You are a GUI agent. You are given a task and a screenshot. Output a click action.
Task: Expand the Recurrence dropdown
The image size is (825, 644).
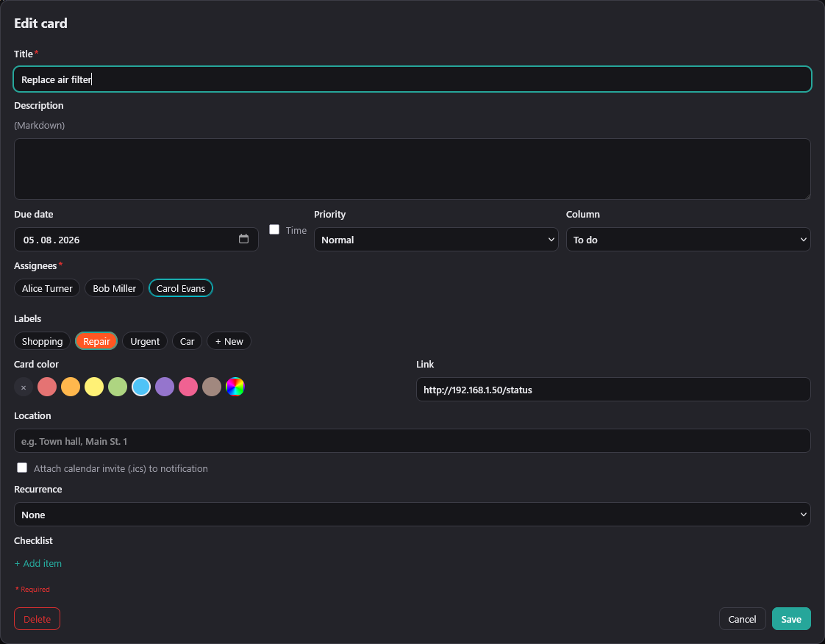[x=412, y=515]
